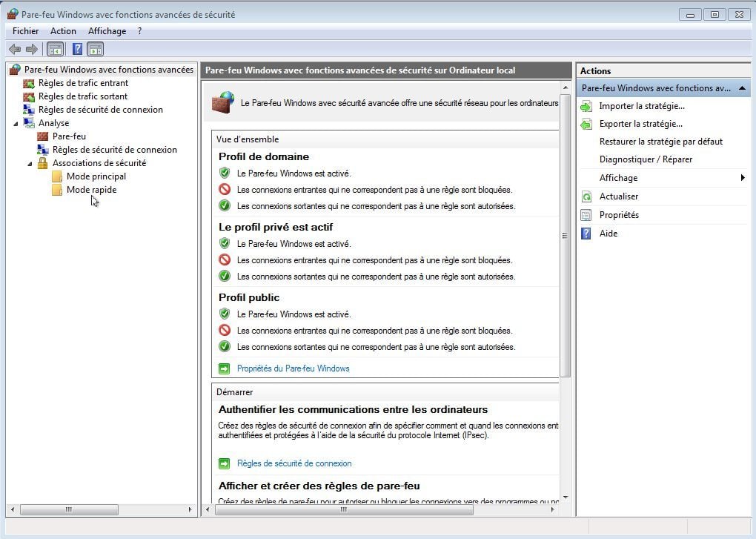
Task: Click the Exporter la stratégie green icon
Action: (x=586, y=124)
